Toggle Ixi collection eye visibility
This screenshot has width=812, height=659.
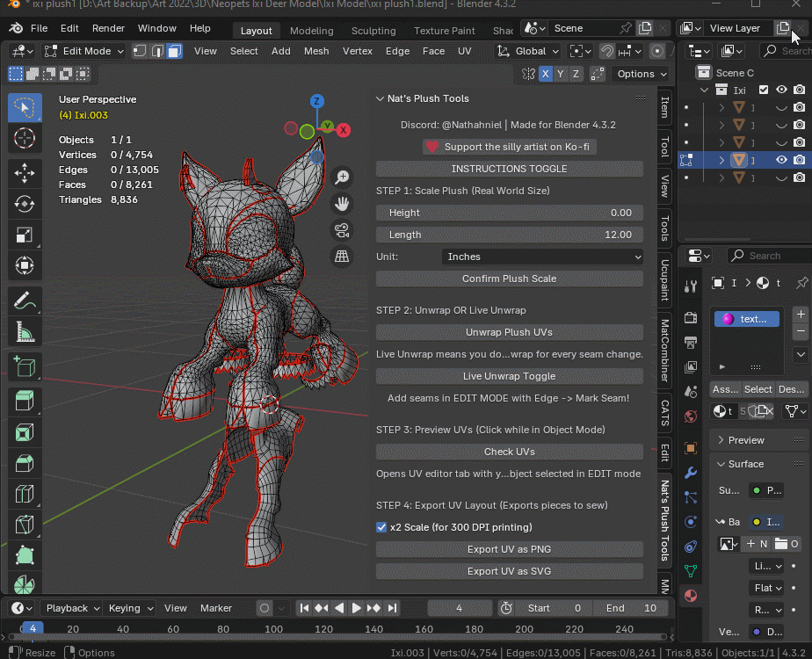(781, 90)
